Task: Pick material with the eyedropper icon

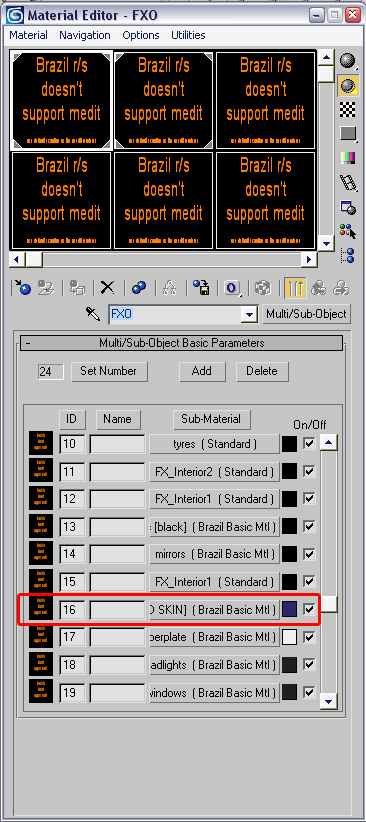Action: pos(93,314)
